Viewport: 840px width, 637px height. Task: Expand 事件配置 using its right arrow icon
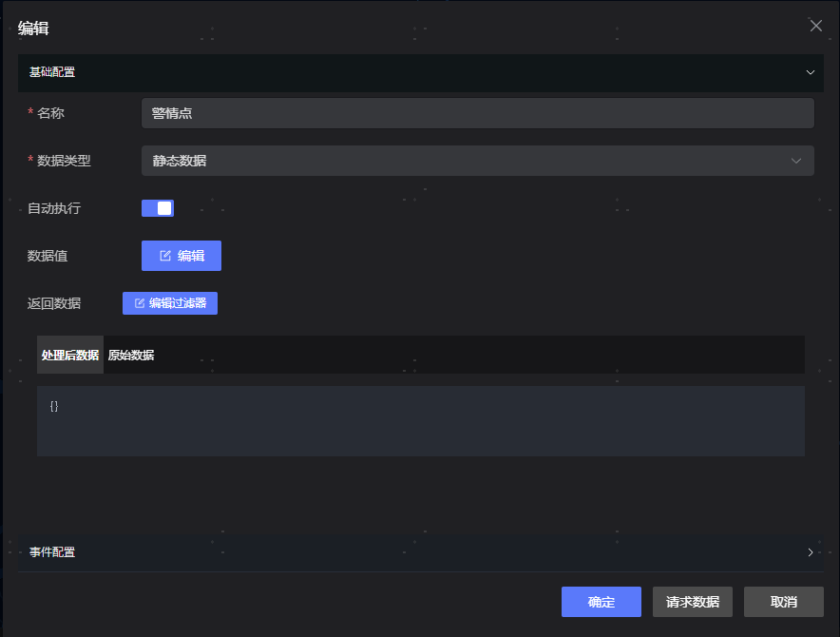[811, 552]
